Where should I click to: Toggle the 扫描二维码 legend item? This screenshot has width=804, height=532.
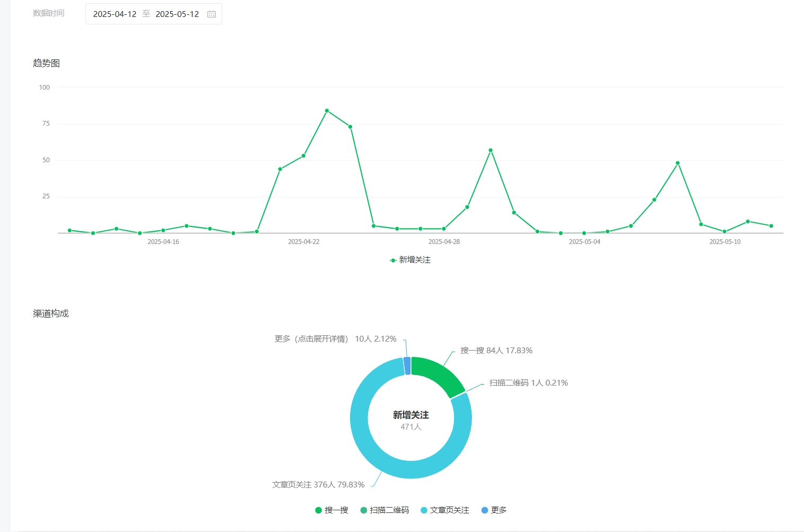[x=384, y=510]
